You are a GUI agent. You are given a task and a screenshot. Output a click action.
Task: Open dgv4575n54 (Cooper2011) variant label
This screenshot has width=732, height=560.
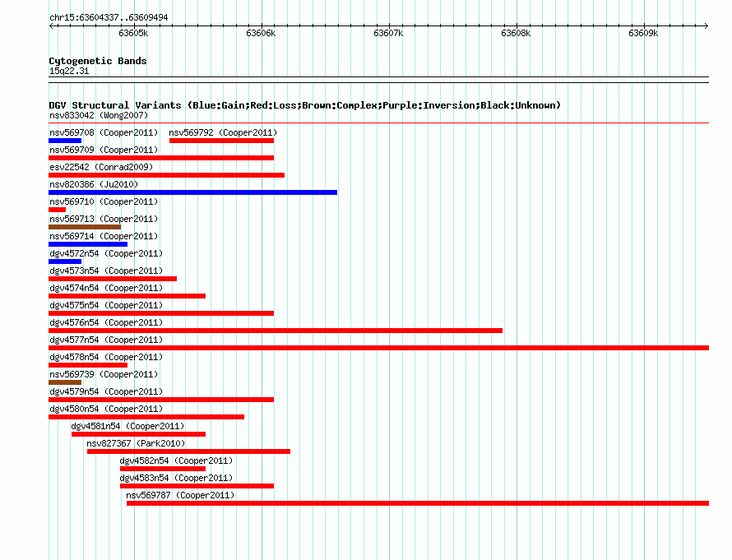(x=106, y=305)
